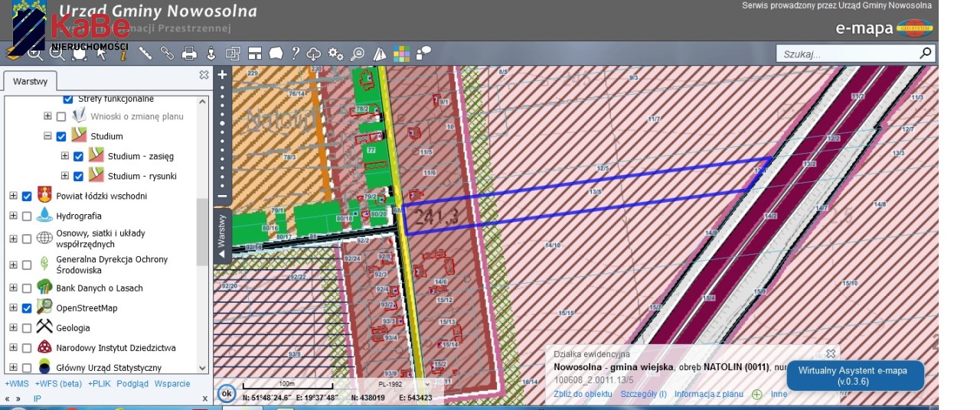
Task: Open the help question mark icon
Action: click(295, 54)
